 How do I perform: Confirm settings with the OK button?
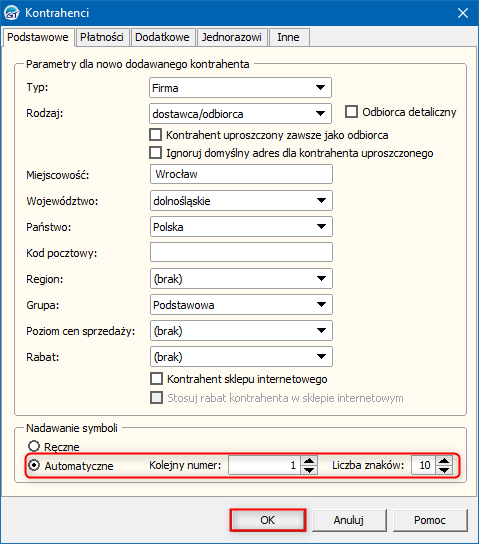coord(268,520)
